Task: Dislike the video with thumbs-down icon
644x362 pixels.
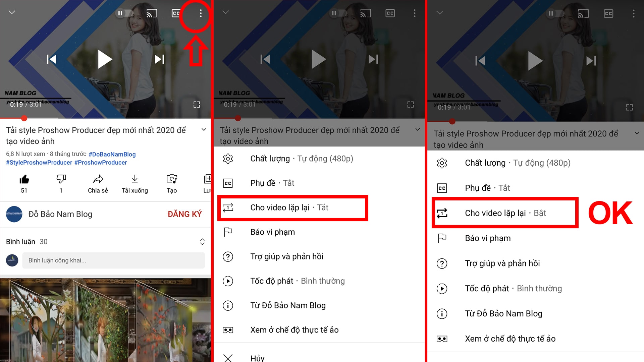Action: [61, 179]
